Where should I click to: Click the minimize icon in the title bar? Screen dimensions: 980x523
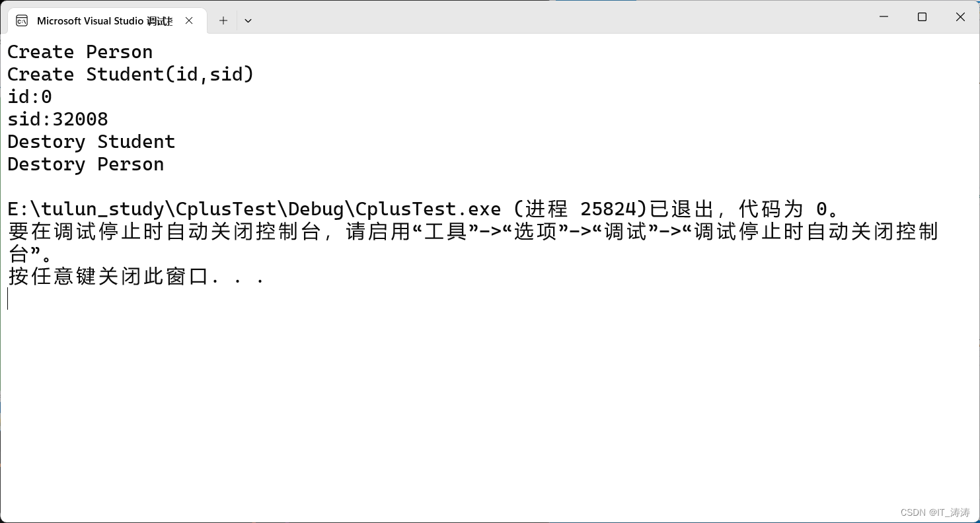884,17
